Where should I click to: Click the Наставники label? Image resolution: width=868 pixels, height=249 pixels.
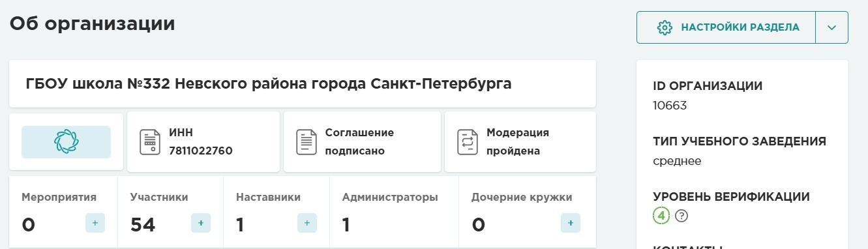268,197
